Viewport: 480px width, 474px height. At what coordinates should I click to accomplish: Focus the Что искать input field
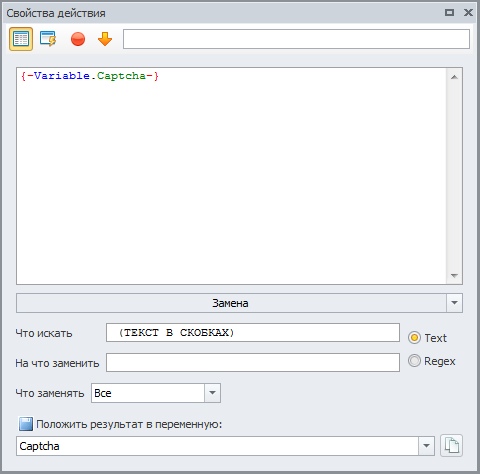[x=253, y=332]
